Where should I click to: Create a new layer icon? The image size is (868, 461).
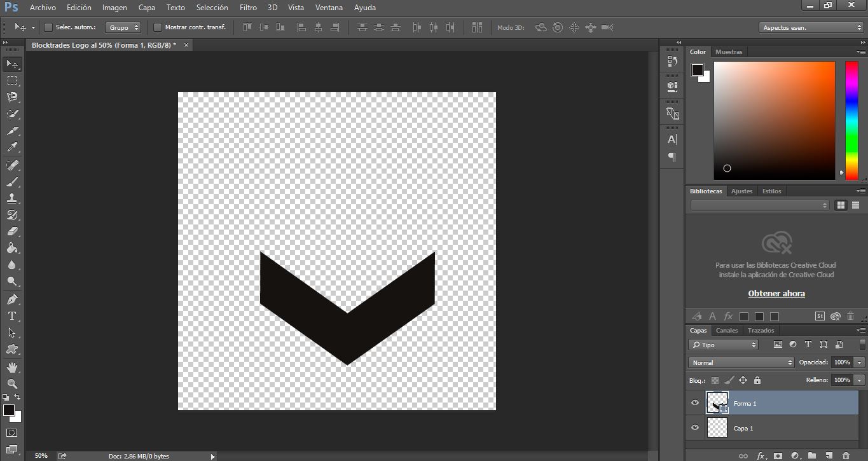tap(829, 455)
